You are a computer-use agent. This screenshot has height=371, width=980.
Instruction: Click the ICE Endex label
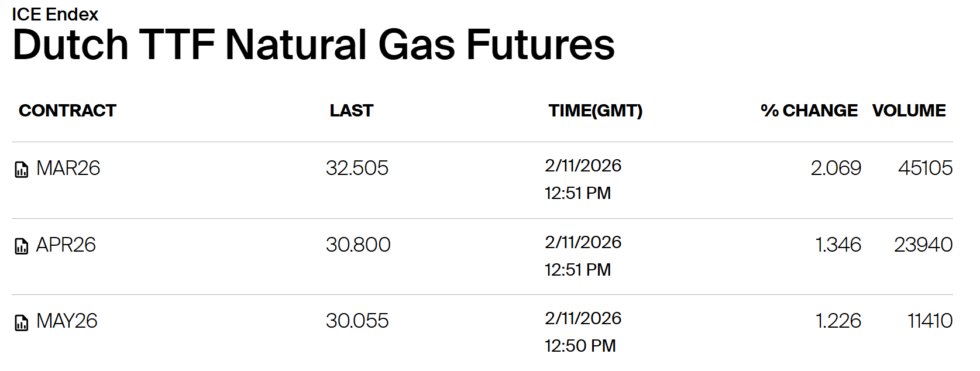[x=55, y=14]
